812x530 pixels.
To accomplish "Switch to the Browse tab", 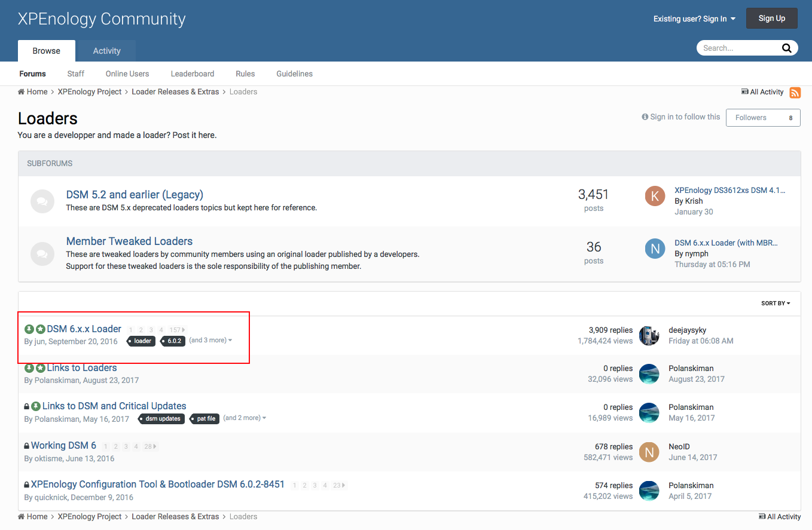I will [x=47, y=51].
